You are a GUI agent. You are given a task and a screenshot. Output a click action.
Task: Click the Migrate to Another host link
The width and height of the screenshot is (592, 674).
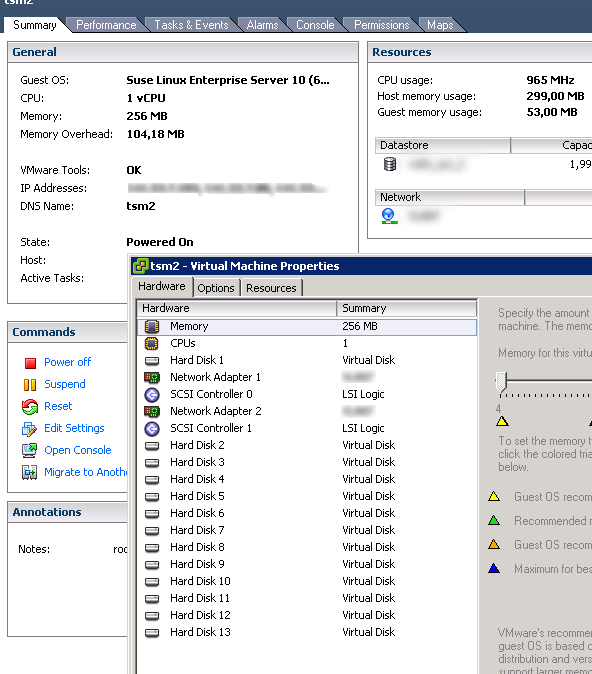pos(86,472)
